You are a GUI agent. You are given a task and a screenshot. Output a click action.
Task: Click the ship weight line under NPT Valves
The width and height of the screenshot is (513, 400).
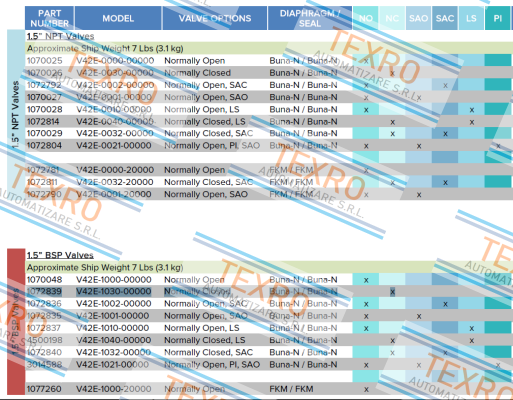[105, 49]
